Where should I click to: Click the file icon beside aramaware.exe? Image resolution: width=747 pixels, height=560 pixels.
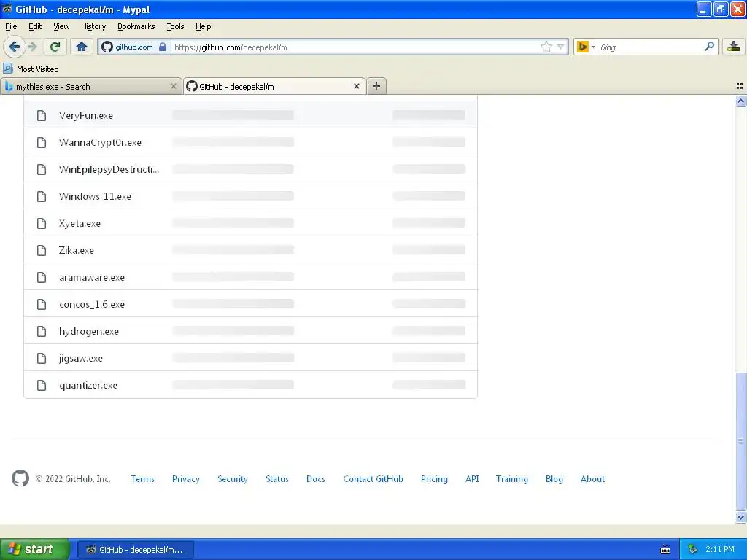point(42,277)
